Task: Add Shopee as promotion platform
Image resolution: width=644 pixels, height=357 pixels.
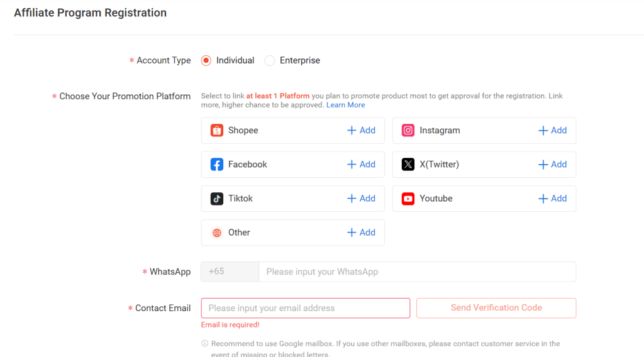Action: [x=361, y=131]
